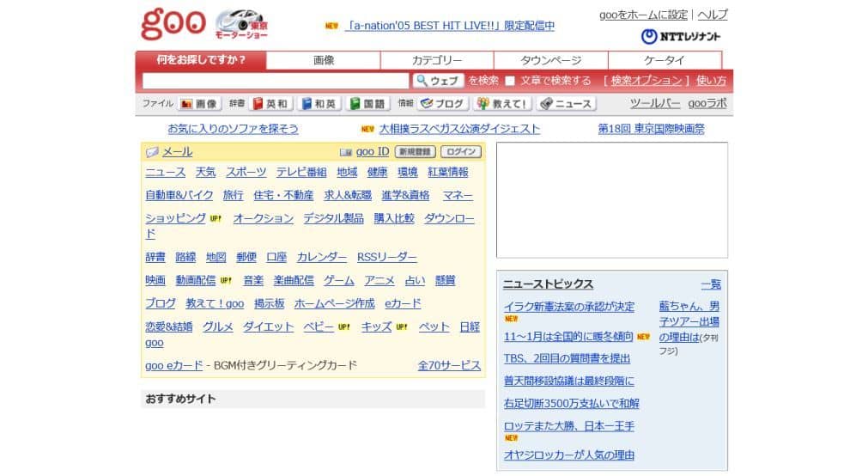Viewport: 868px width, 476px height.
Task: Click the mail envelope icon
Action: (152, 152)
